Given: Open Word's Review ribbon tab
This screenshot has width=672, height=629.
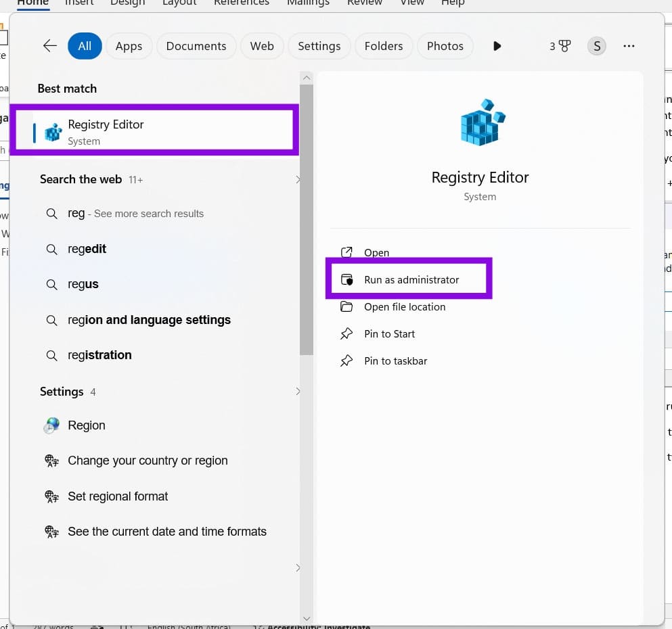Looking at the screenshot, I should [365, 3].
